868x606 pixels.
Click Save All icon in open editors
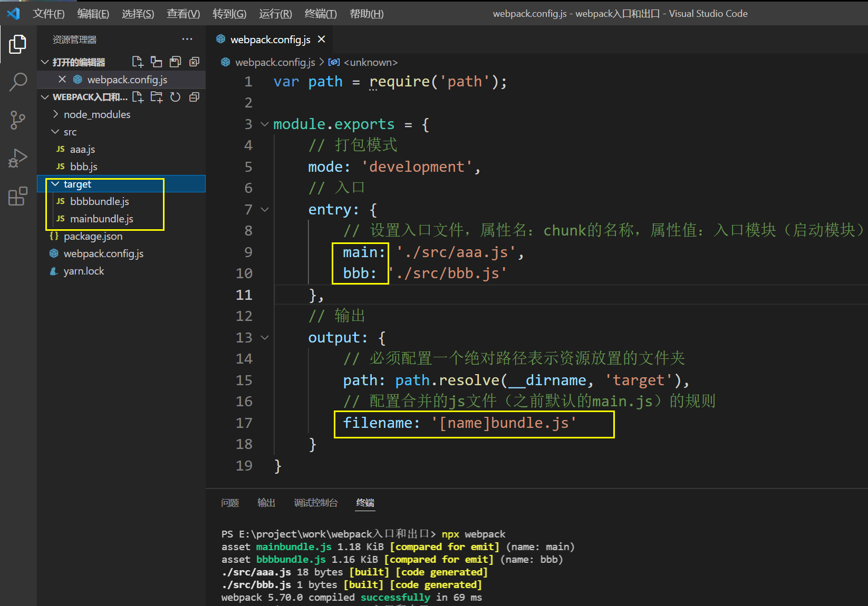[x=176, y=62]
